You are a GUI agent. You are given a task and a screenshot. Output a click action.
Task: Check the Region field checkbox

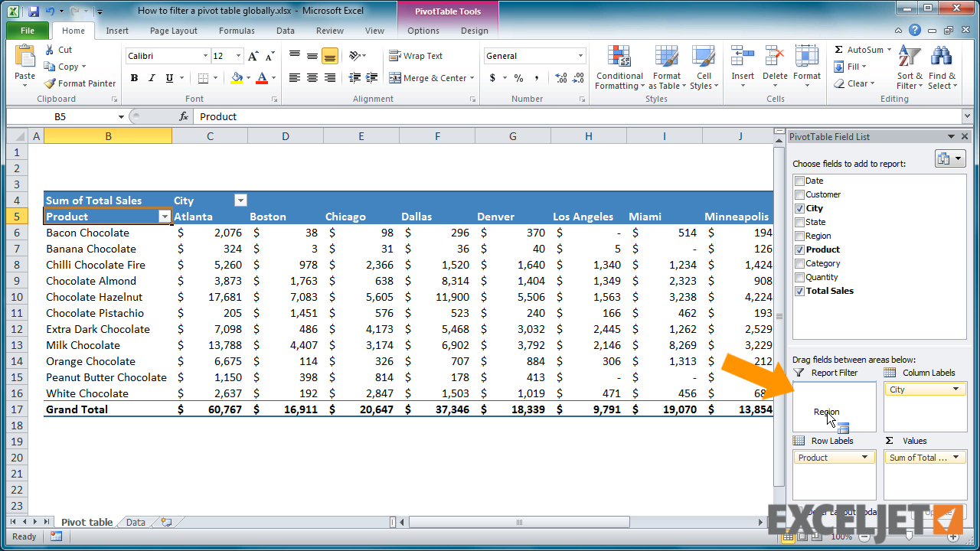click(800, 236)
